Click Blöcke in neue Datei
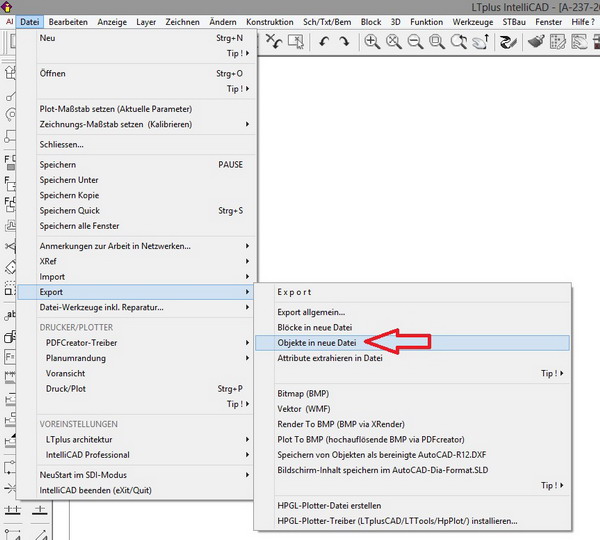This screenshot has width=600, height=540. tap(412, 327)
